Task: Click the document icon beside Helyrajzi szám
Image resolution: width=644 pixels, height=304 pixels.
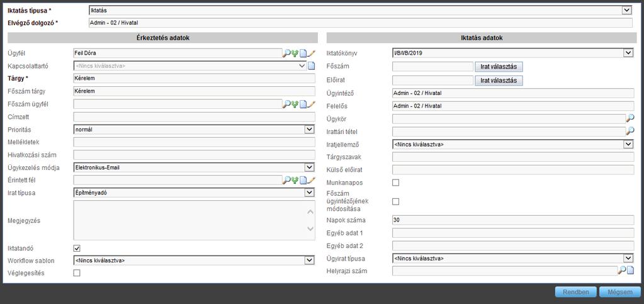Action: pos(630,270)
